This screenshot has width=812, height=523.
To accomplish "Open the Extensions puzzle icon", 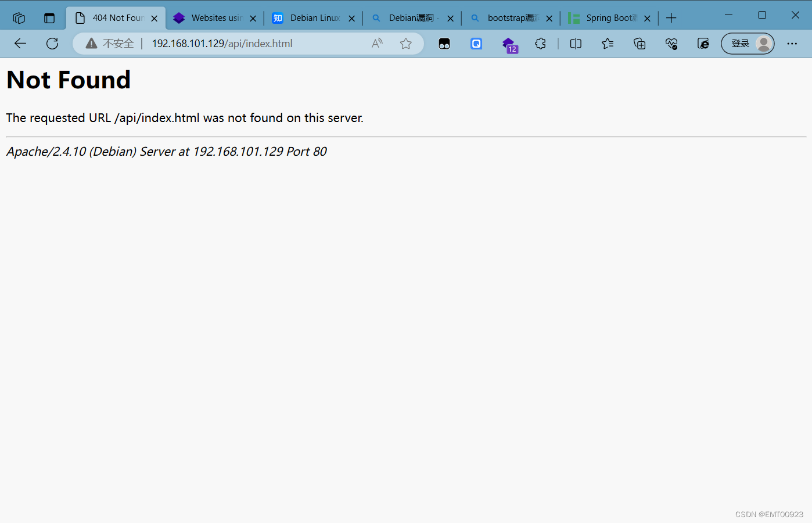I will point(541,44).
